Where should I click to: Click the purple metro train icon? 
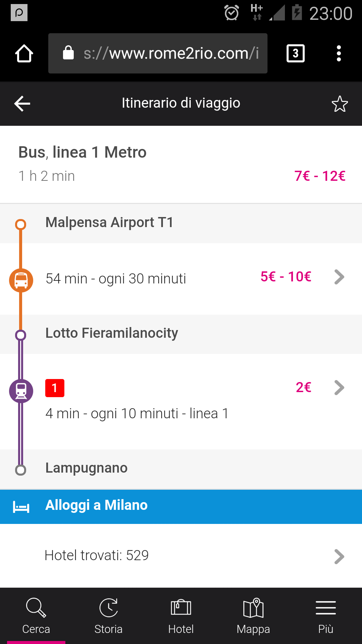point(21,391)
